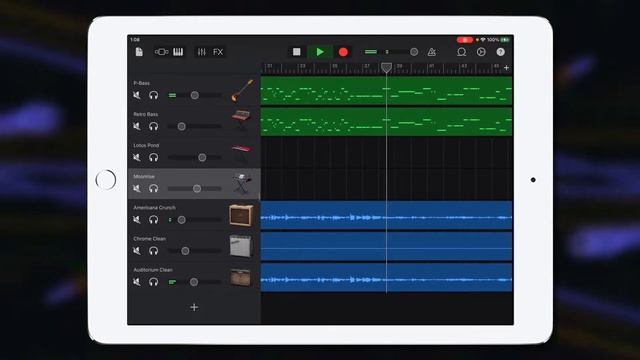The height and width of the screenshot is (360, 640).
Task: Solo the P-Bass track with headphones
Action: (x=153, y=95)
